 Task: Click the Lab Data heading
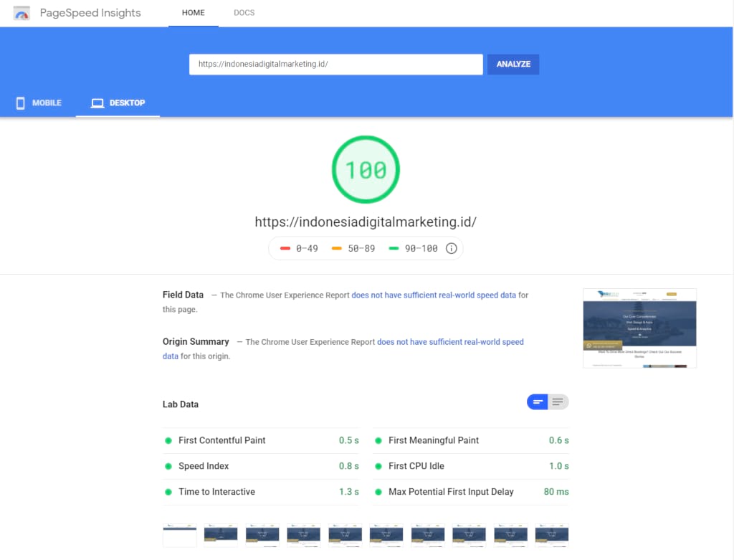180,404
